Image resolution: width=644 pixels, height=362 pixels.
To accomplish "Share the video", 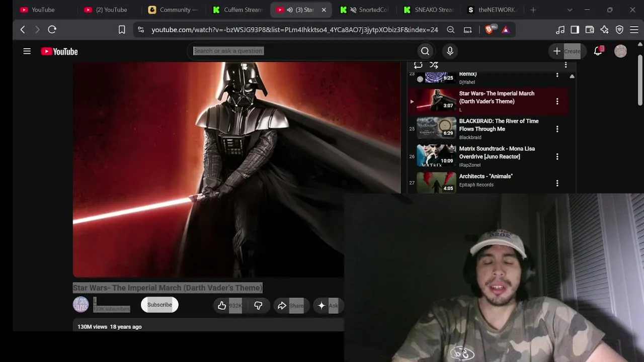I will [x=290, y=306].
